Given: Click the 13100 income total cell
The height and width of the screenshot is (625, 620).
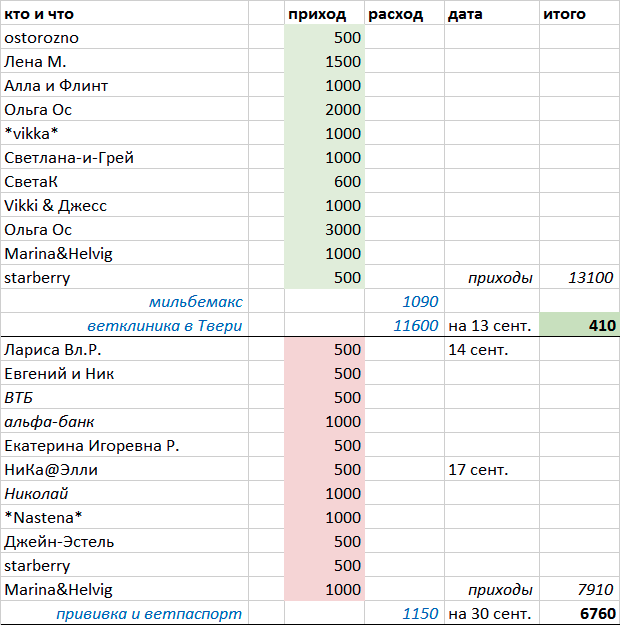Looking at the screenshot, I should click(589, 278).
